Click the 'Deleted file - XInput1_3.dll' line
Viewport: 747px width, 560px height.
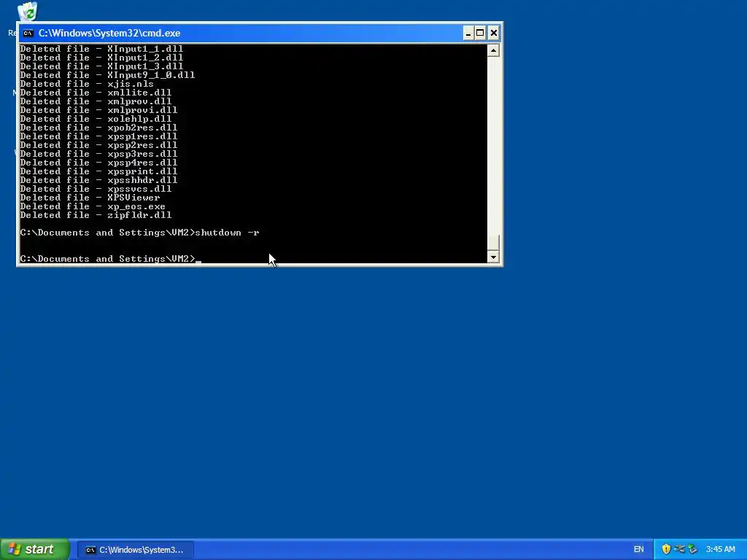click(101, 66)
